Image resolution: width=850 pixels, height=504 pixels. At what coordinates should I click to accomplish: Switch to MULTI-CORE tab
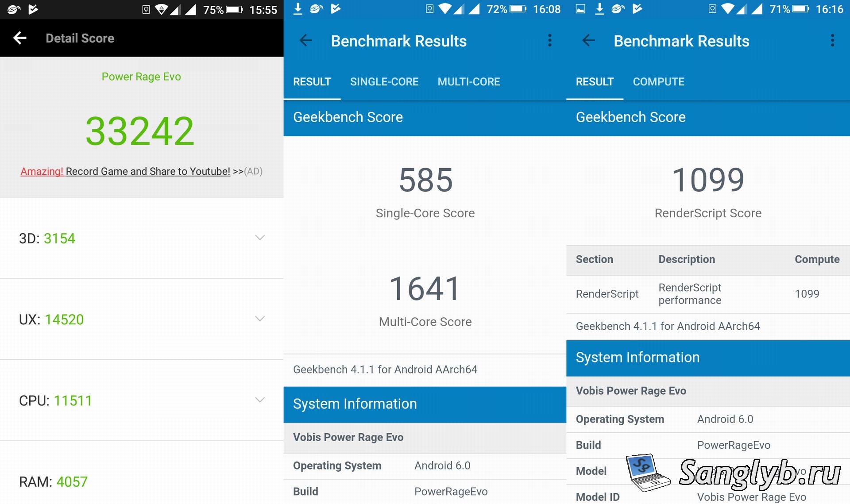click(469, 82)
